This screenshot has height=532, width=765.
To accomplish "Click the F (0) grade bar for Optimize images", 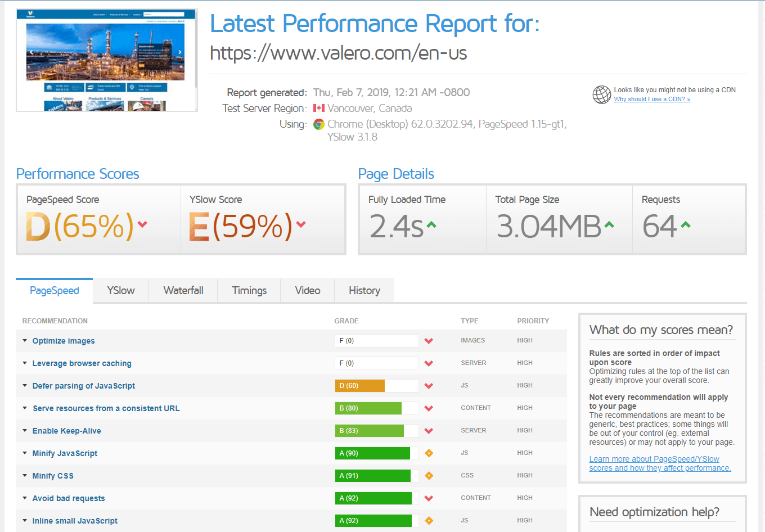I will tap(377, 341).
